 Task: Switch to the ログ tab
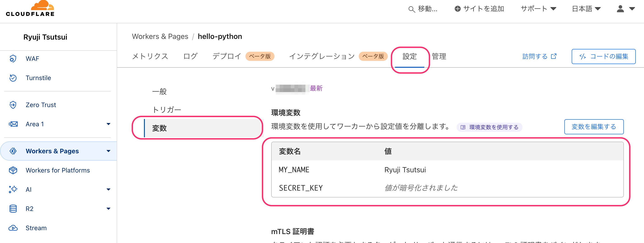[x=190, y=56]
